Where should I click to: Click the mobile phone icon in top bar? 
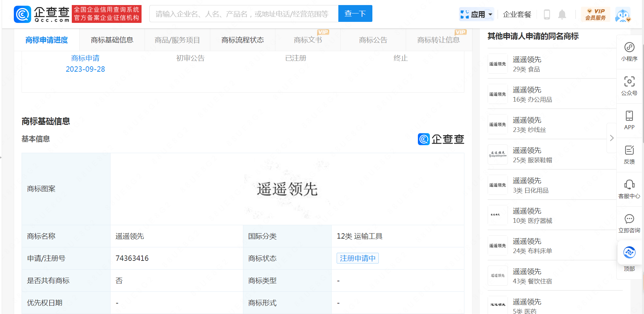[547, 14]
